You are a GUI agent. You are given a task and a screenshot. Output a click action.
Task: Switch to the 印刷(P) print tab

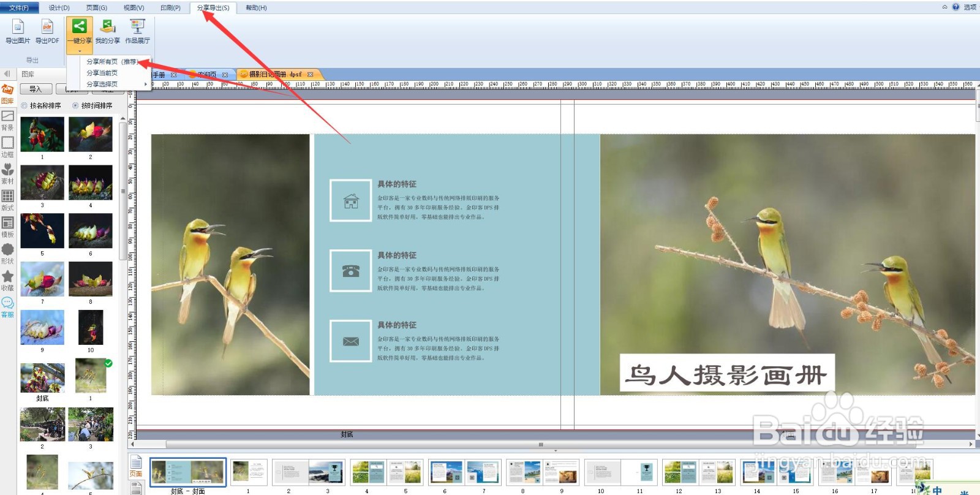pyautogui.click(x=170, y=8)
